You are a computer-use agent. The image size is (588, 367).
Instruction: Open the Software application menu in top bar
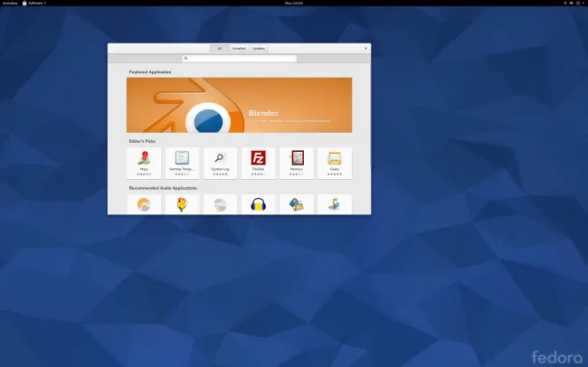(x=34, y=3)
